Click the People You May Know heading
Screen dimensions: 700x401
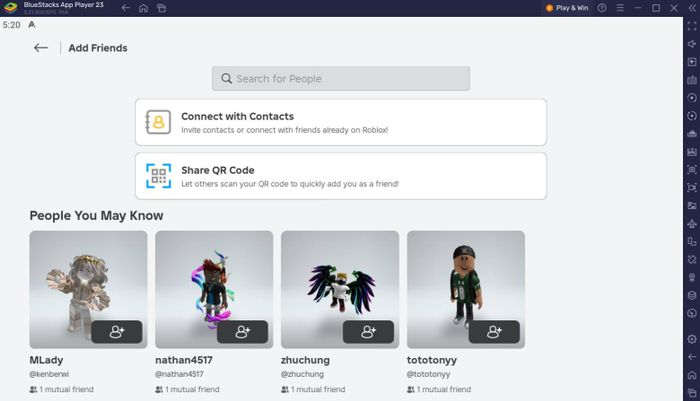(96, 216)
